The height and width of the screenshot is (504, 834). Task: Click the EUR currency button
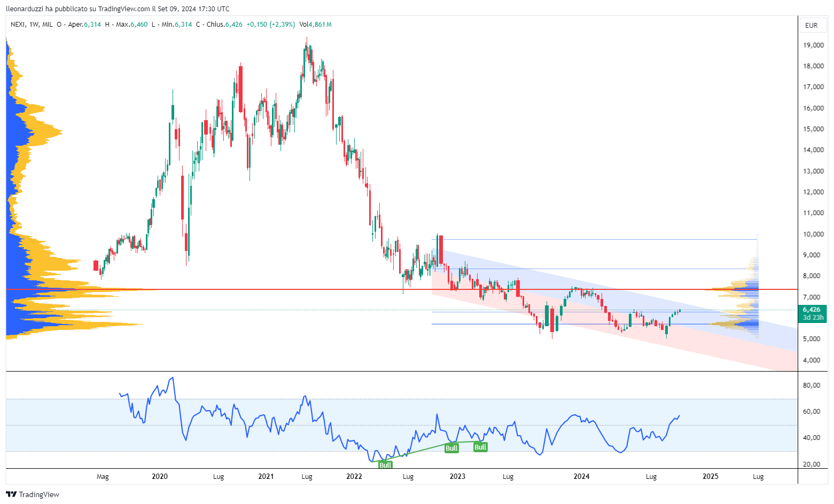click(x=812, y=25)
